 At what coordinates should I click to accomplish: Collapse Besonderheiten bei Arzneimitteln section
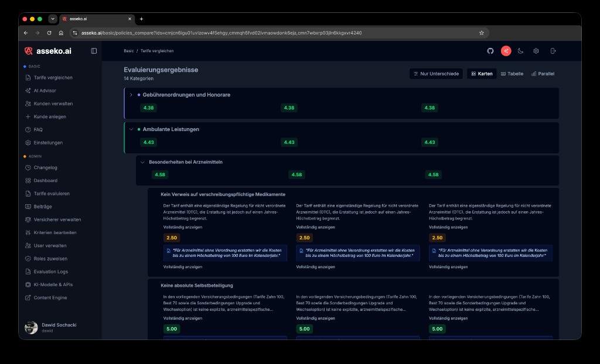point(142,162)
